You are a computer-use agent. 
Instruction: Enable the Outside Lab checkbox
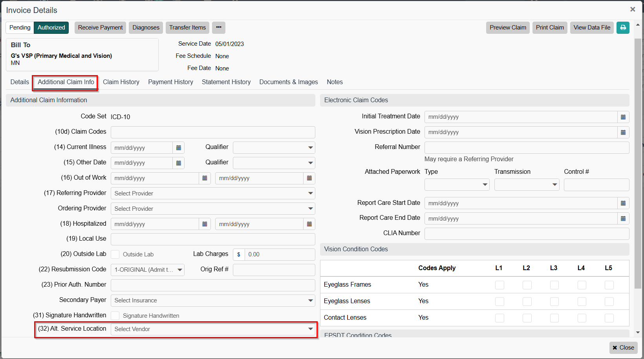tap(115, 254)
